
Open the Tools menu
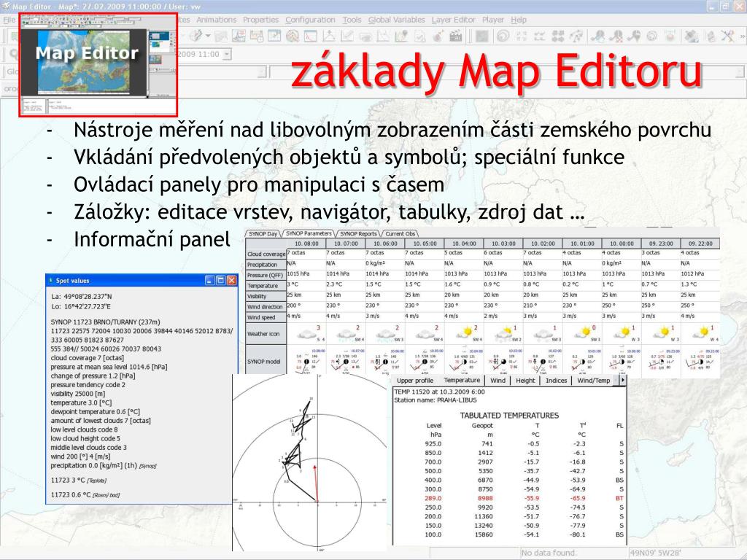352,20
